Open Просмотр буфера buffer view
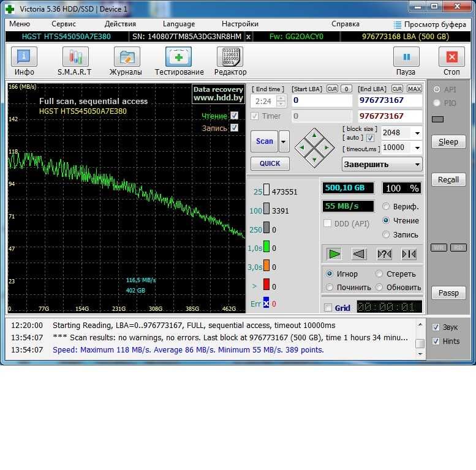This screenshot has height=470, width=476. tap(429, 24)
